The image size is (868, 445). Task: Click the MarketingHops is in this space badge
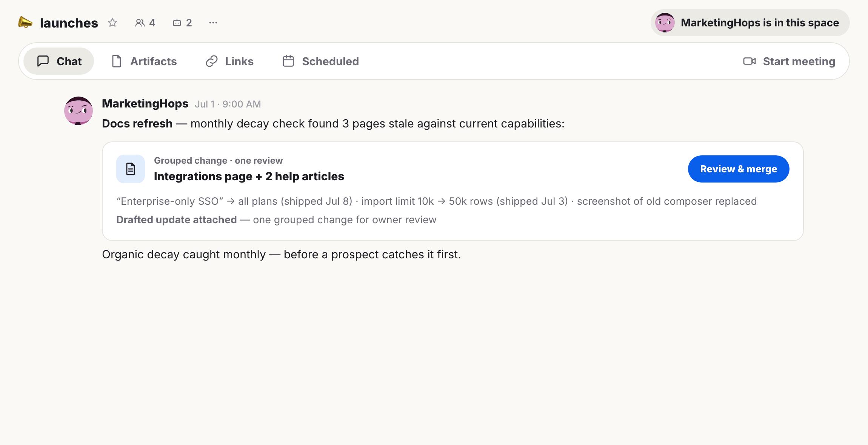750,23
